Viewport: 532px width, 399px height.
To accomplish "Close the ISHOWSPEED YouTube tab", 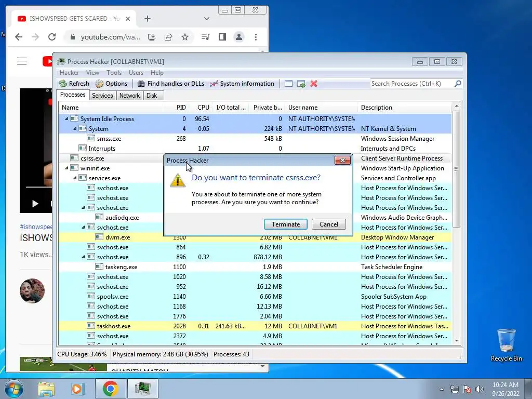I will 128,19.
